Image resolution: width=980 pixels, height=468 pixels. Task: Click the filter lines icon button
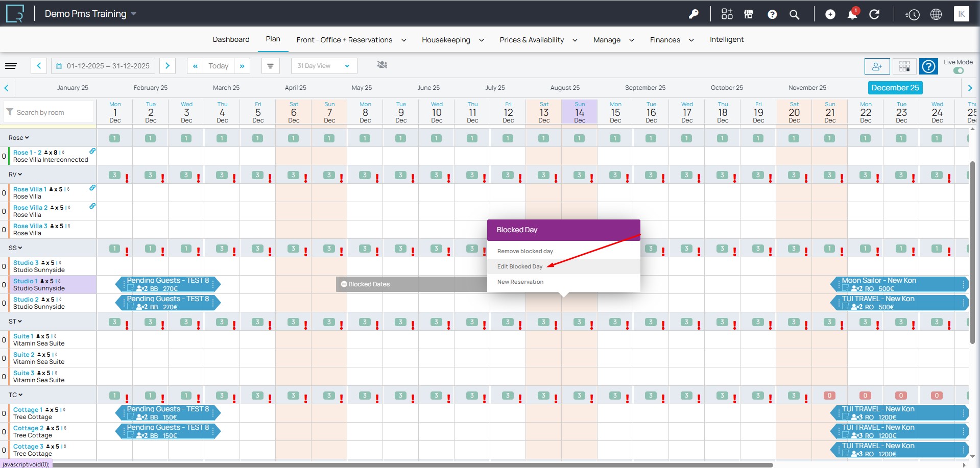(270, 66)
